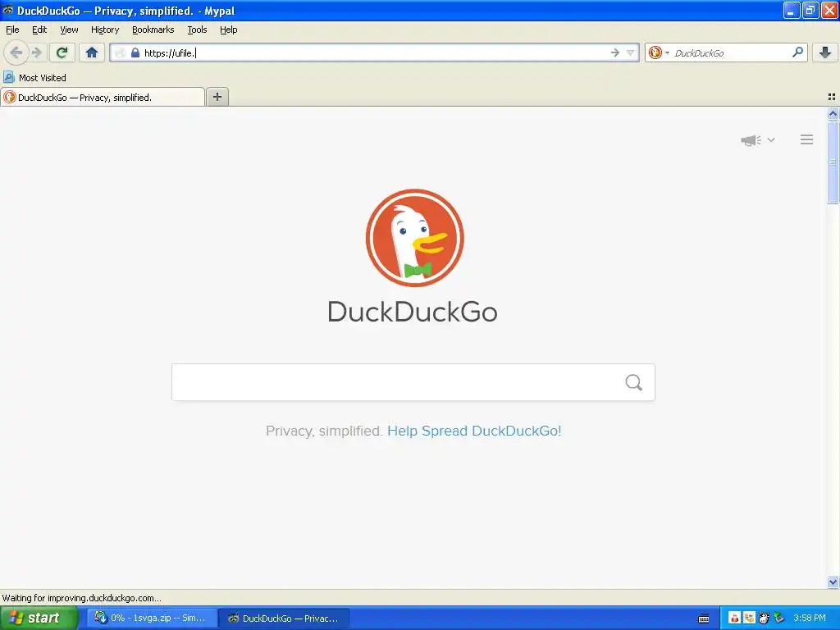This screenshot has width=840, height=630.
Task: Click the taskbar clock showing 3:58 PM
Action: [x=810, y=618]
